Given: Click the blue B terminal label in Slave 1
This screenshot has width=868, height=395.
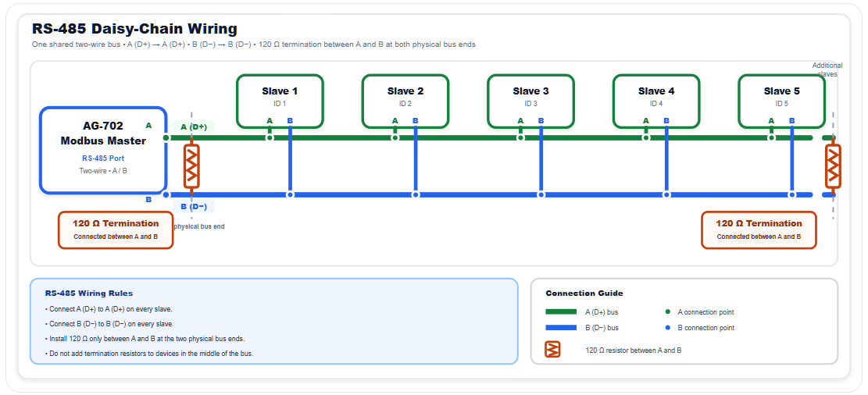Looking at the screenshot, I should [290, 120].
